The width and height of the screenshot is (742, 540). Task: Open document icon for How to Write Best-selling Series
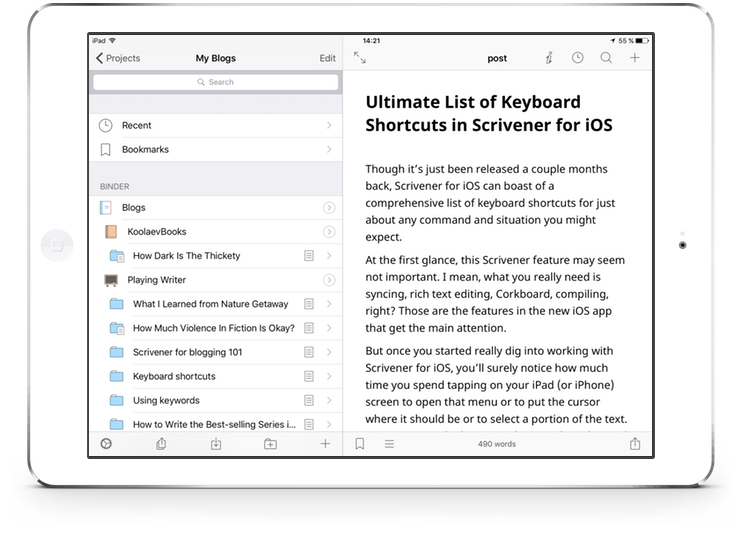point(309,425)
